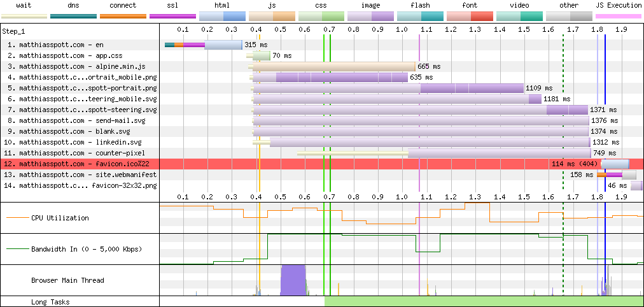
Task: Click the large purple main thread block
Action: 293,280
